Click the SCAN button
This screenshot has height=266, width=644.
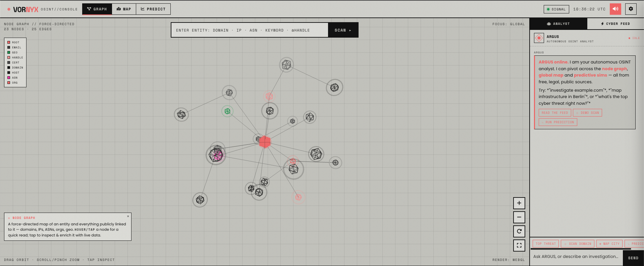click(x=343, y=30)
